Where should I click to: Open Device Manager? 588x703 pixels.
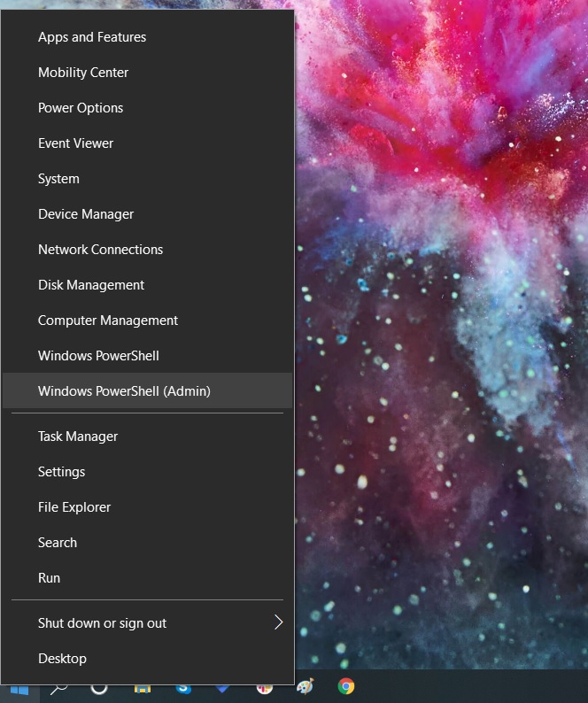pos(147,214)
